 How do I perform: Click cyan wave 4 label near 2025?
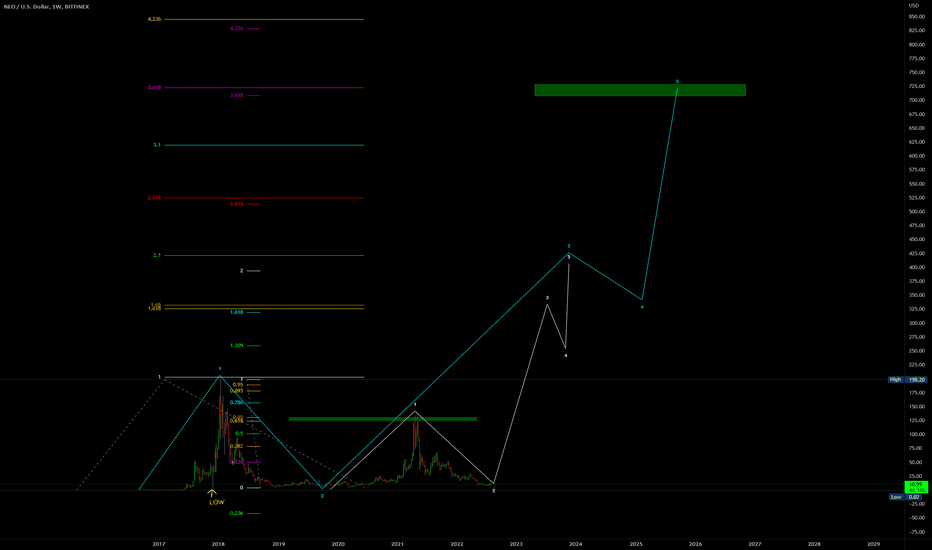point(642,307)
